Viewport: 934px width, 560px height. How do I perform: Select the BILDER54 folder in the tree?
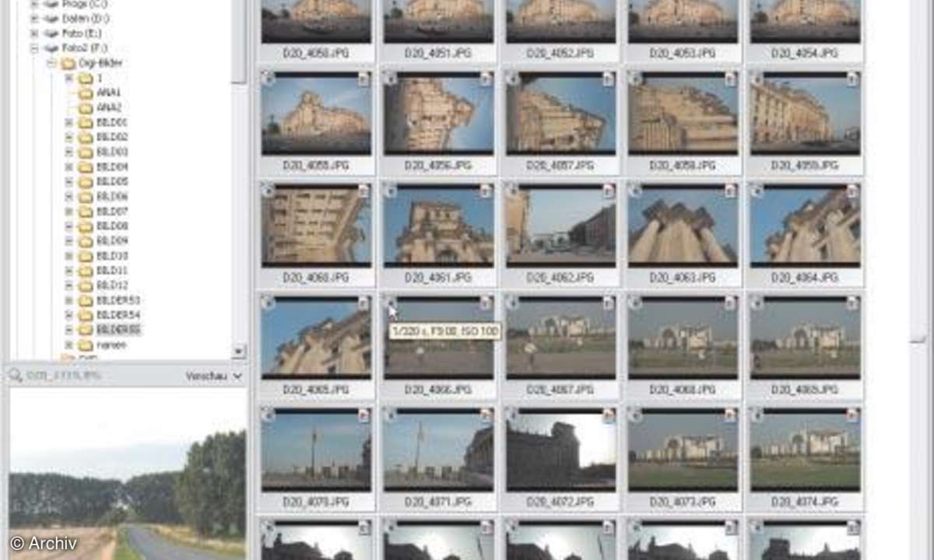click(118, 315)
